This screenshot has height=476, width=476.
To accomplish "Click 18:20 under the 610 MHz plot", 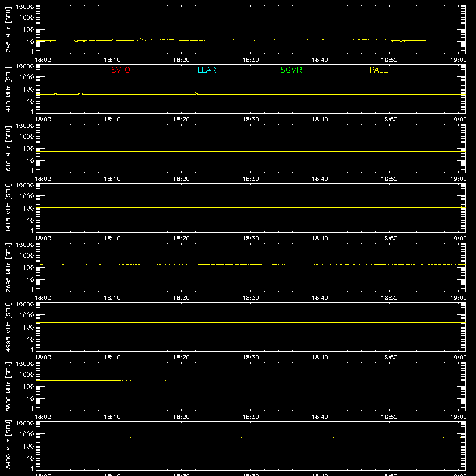I will (181, 179).
